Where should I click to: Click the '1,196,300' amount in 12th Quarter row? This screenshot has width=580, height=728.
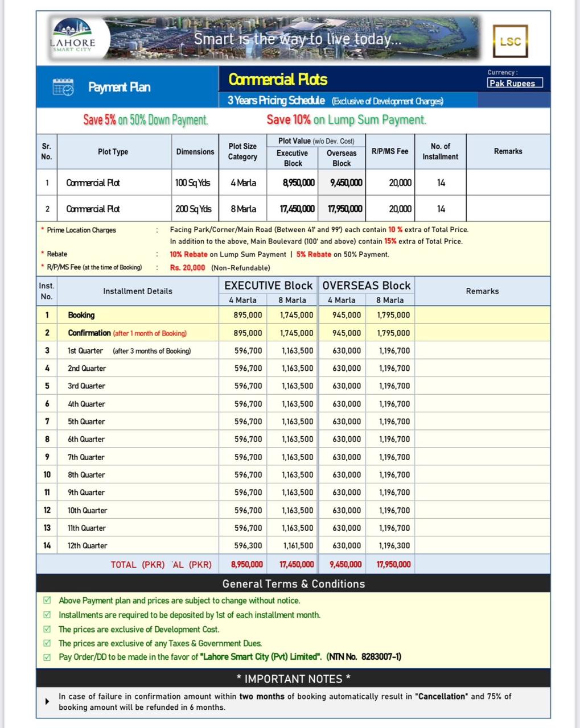394,545
